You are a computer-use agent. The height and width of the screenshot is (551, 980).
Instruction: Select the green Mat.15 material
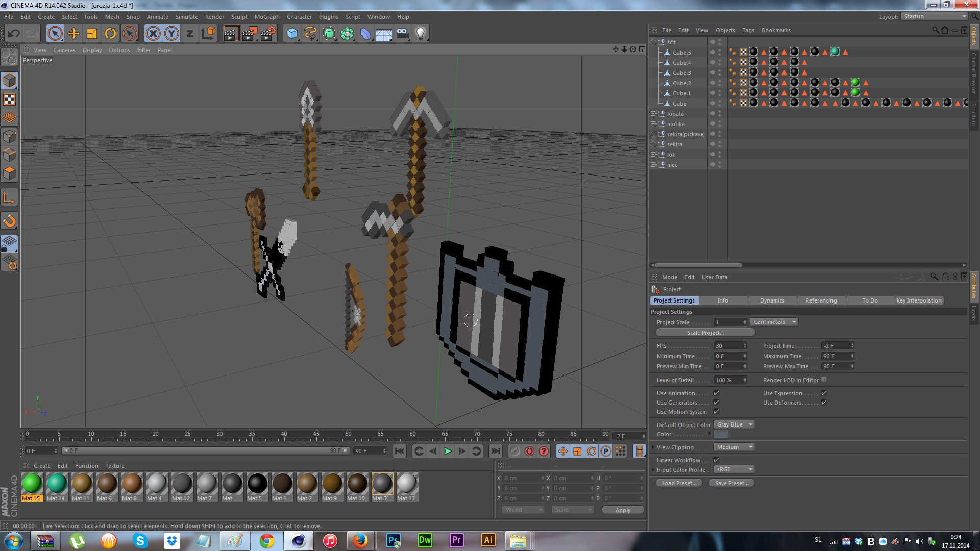point(32,487)
